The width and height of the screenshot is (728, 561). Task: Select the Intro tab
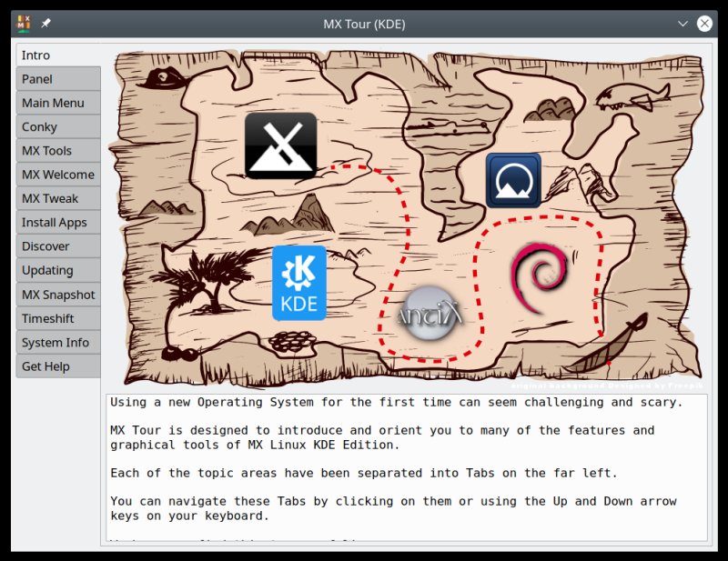(58, 55)
